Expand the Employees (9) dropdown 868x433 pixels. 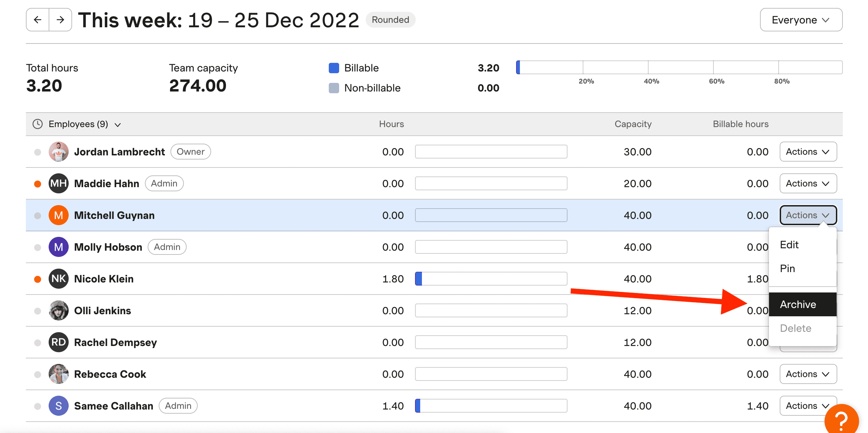coord(85,124)
